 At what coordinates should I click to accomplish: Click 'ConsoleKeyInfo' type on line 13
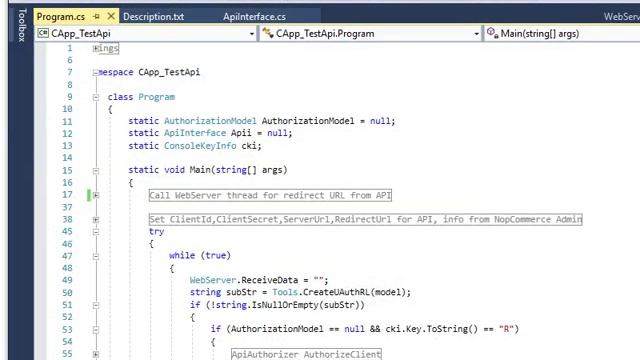[x=200, y=145]
